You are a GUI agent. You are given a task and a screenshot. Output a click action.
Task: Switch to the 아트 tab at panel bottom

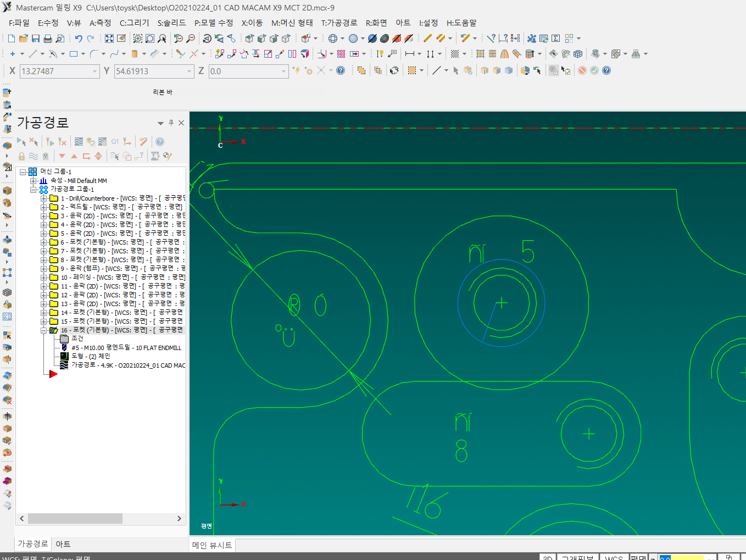pyautogui.click(x=63, y=544)
